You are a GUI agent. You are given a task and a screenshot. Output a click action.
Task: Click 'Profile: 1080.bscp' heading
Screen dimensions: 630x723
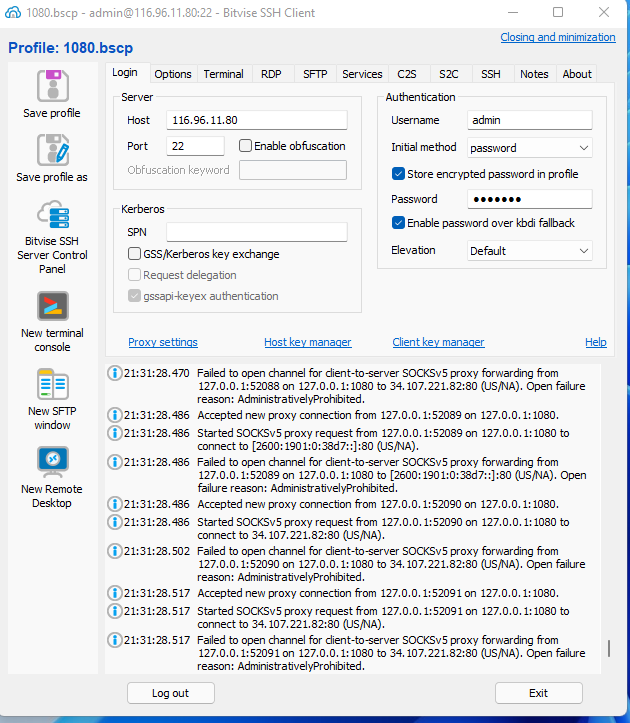click(x=71, y=48)
